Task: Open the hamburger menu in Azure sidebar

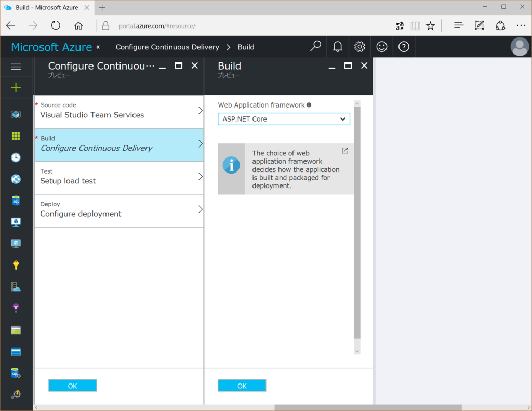Action: pos(16,67)
